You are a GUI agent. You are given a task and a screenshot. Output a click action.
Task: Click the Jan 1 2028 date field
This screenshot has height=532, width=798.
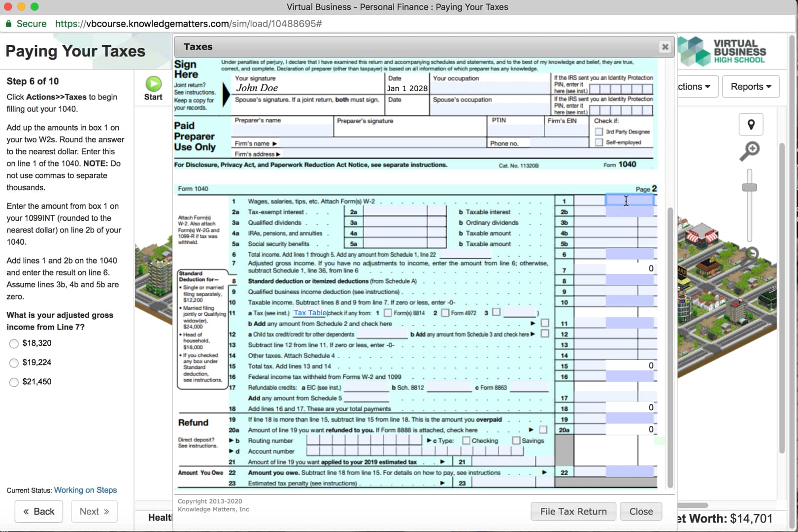tap(407, 88)
